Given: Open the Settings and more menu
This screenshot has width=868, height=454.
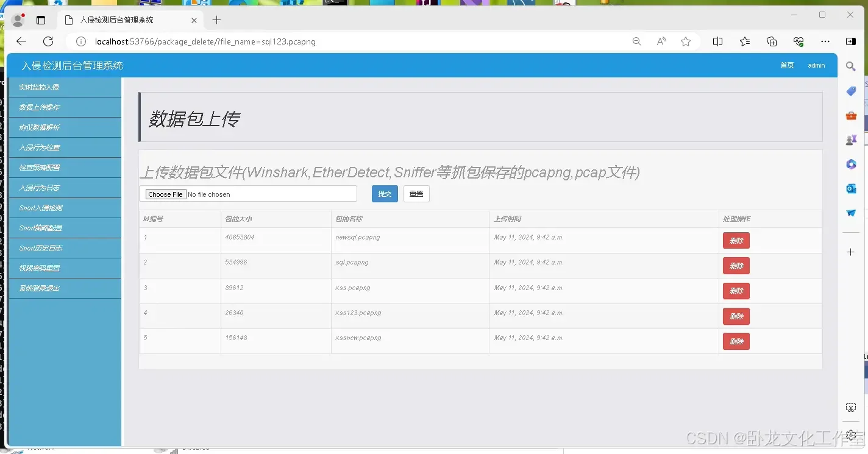Looking at the screenshot, I should click(x=825, y=41).
